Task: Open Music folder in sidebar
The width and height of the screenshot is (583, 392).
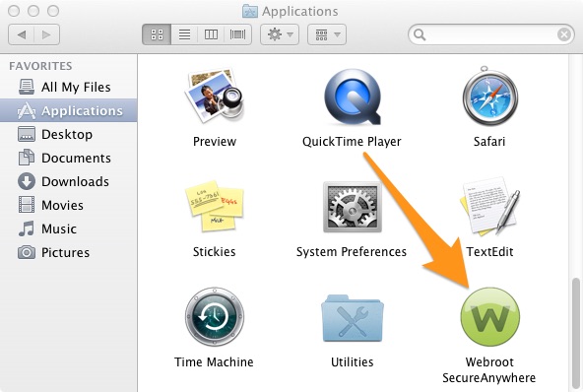Action: pos(68,229)
